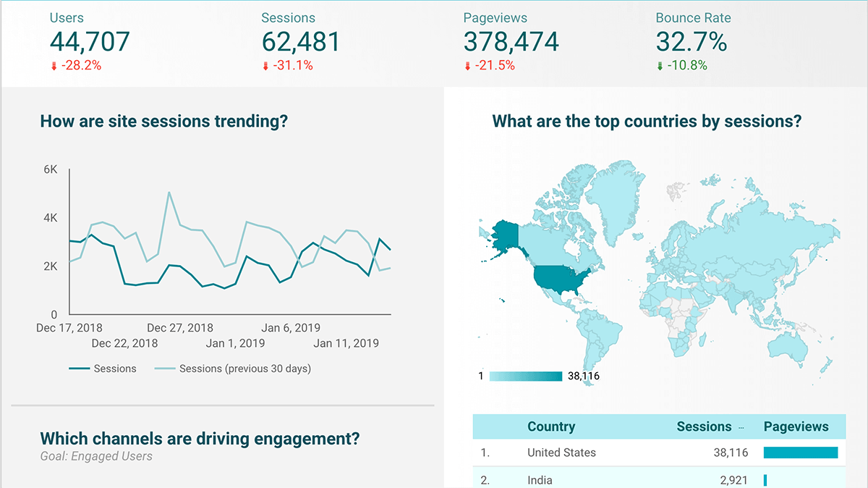
Task: Click the Sessions scorecard value 62,481
Action: point(300,42)
